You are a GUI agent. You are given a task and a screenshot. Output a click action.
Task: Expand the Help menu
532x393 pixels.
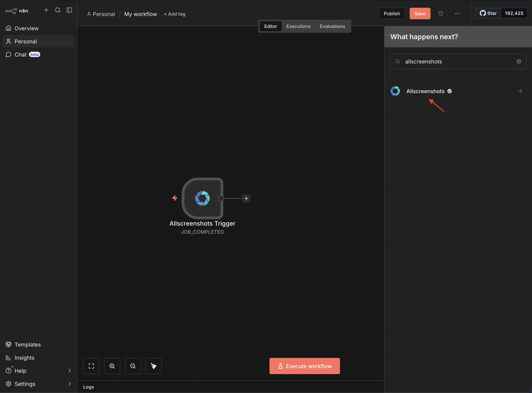coord(38,371)
